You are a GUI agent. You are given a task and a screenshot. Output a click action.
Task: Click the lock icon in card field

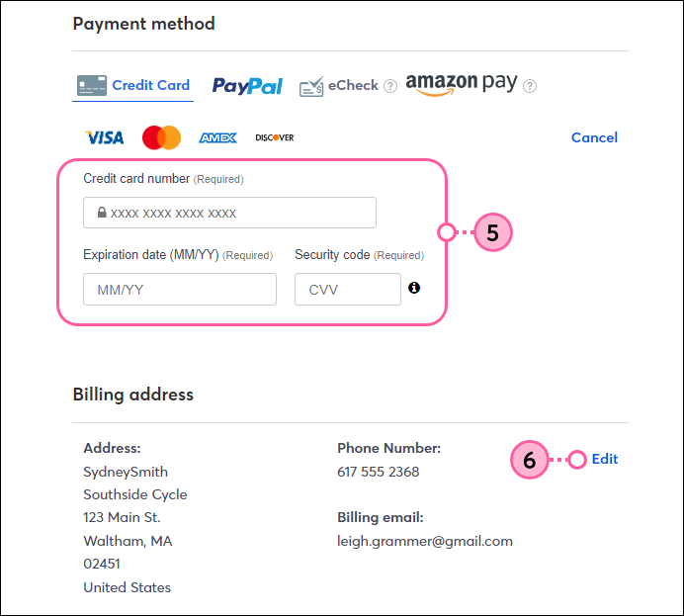point(102,213)
